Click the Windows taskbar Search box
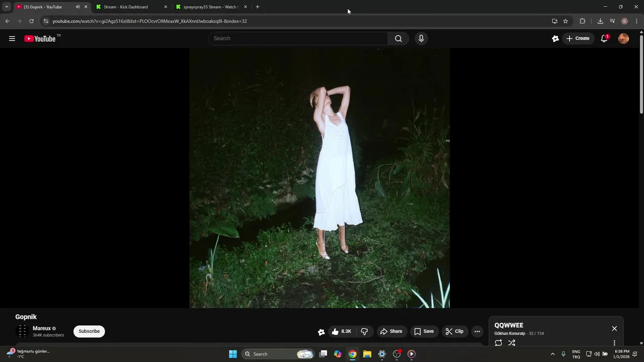Viewport: 644px width, 362px height. click(278, 354)
